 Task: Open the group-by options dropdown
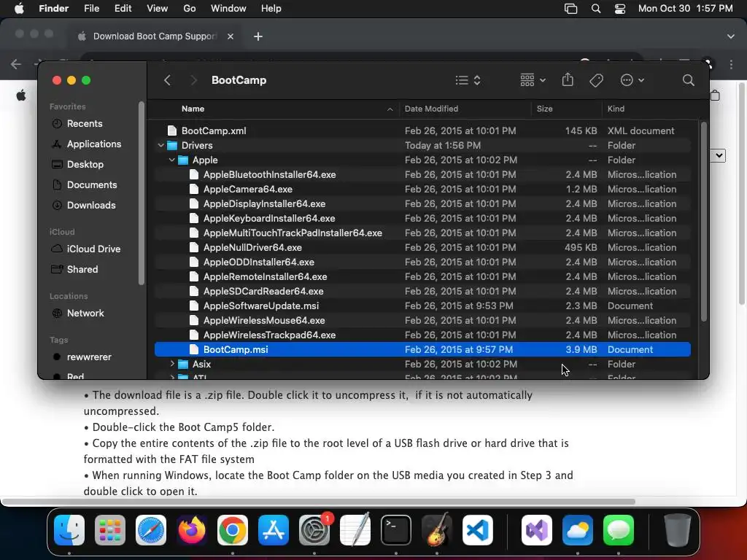click(533, 80)
